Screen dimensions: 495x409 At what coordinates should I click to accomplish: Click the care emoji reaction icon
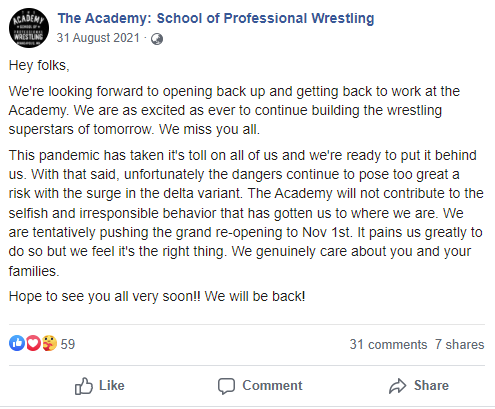pyautogui.click(x=49, y=343)
